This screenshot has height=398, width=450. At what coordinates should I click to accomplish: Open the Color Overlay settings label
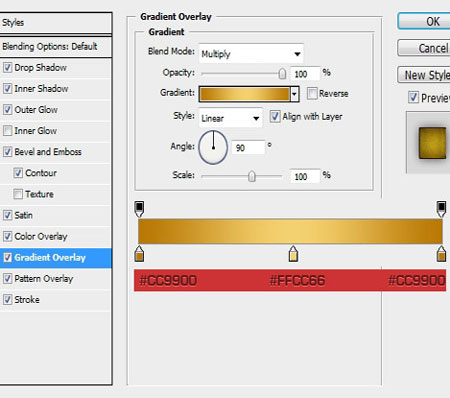(x=41, y=236)
